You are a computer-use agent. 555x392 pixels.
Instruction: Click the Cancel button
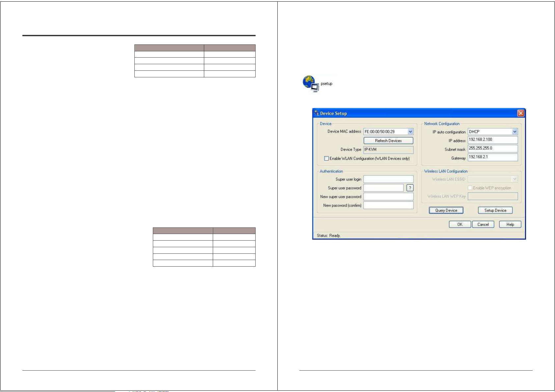click(483, 224)
